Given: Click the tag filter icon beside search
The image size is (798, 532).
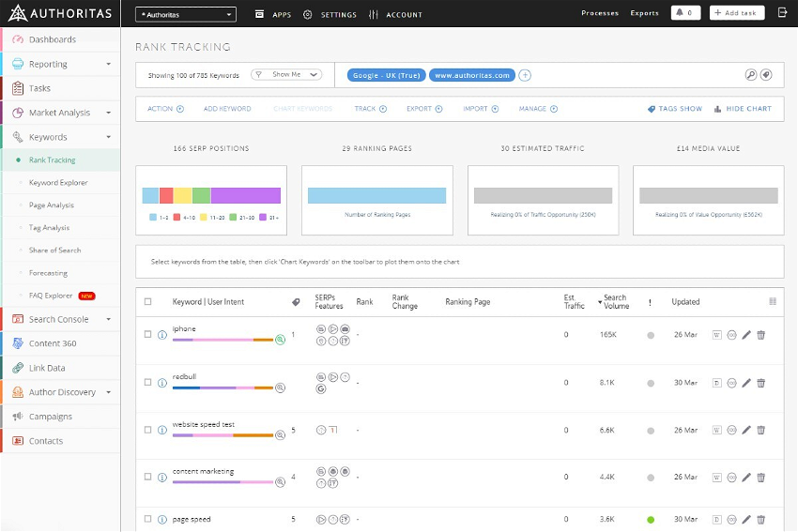Looking at the screenshot, I should 766,75.
